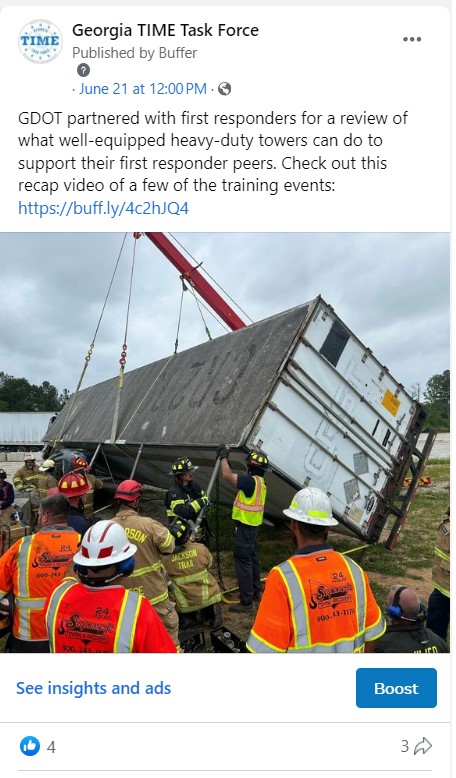Open the TIME Task Force page avatar
Image resolution: width=456 pixels, height=778 pixels.
click(40, 41)
